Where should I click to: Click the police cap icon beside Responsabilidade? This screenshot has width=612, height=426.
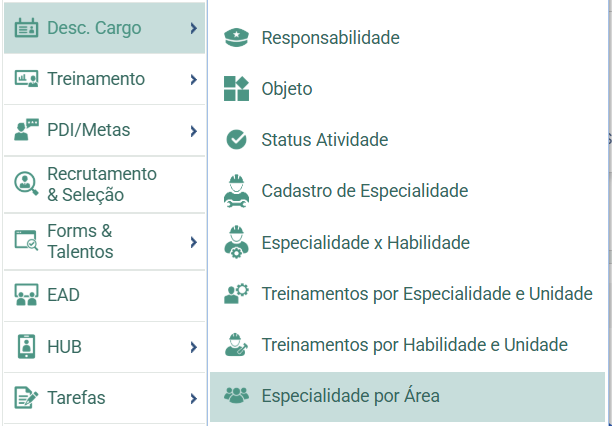coord(237,38)
